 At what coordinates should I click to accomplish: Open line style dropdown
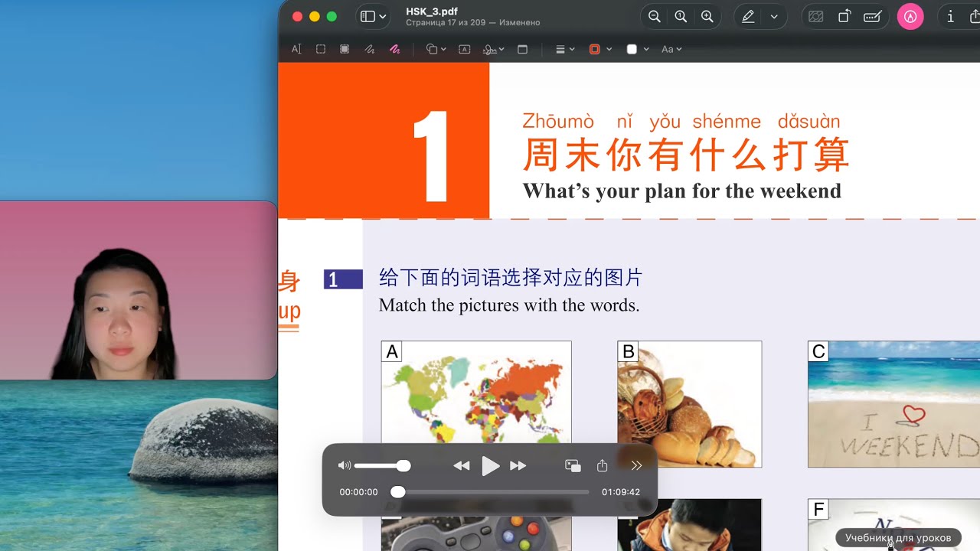point(565,49)
